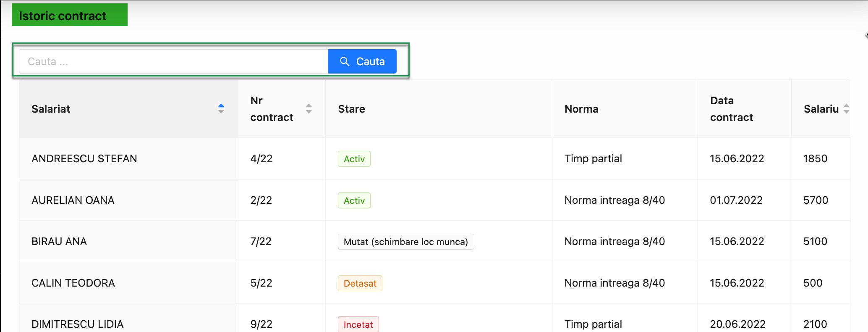Click salary value 1850

pos(815,158)
